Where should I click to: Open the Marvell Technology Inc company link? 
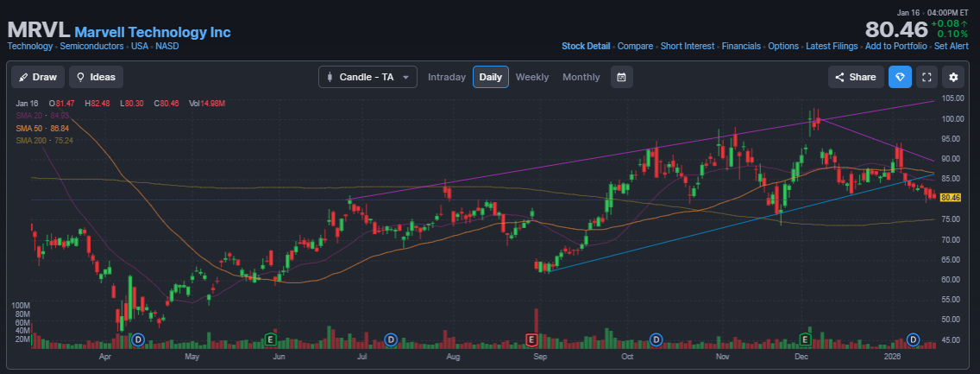(x=153, y=32)
